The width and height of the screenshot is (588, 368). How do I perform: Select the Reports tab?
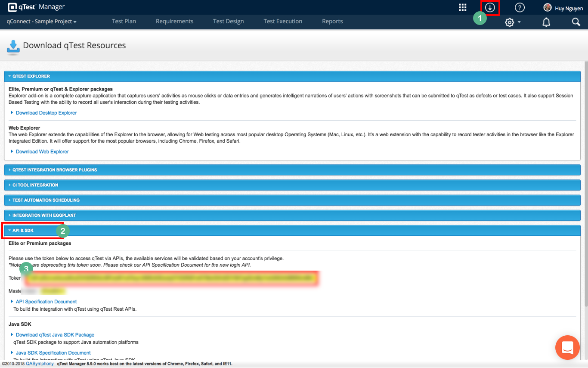pos(332,21)
